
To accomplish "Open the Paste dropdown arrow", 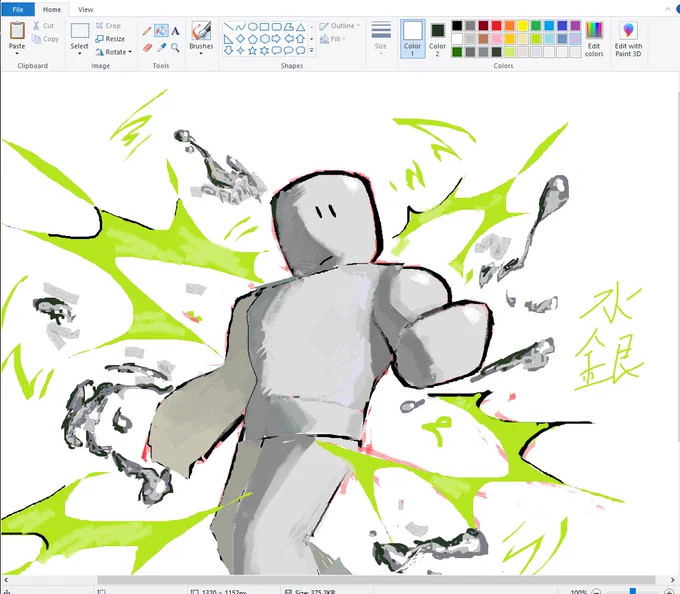I will (x=17, y=53).
